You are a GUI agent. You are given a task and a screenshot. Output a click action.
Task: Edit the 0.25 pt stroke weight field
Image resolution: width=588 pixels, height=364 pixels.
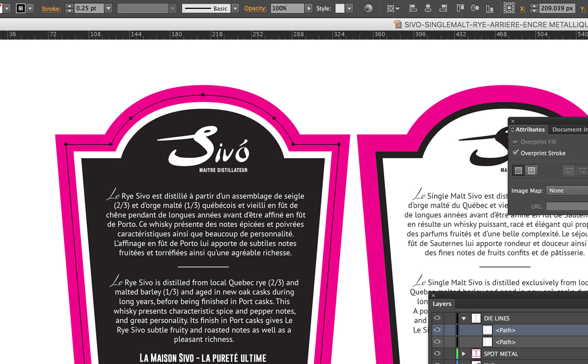[x=89, y=8]
